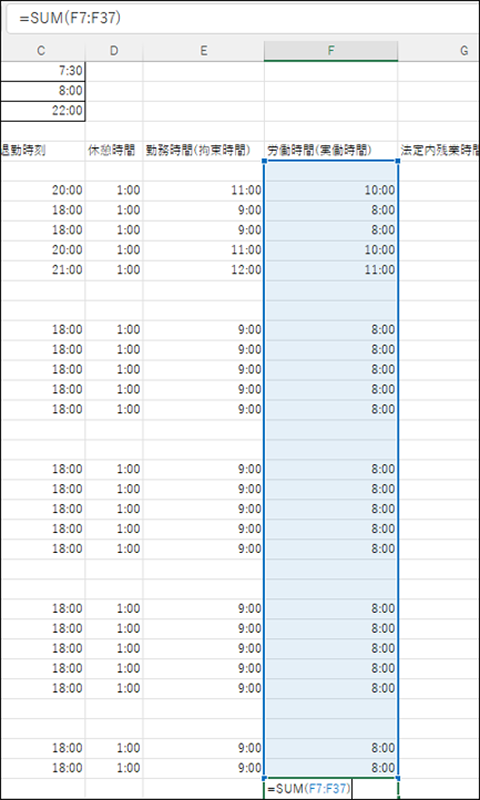The width and height of the screenshot is (480, 800).
Task: Select column C header
Action: pyautogui.click(x=42, y=51)
